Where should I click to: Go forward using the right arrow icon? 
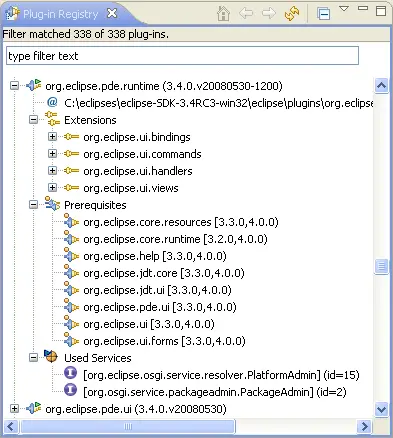[x=269, y=14]
